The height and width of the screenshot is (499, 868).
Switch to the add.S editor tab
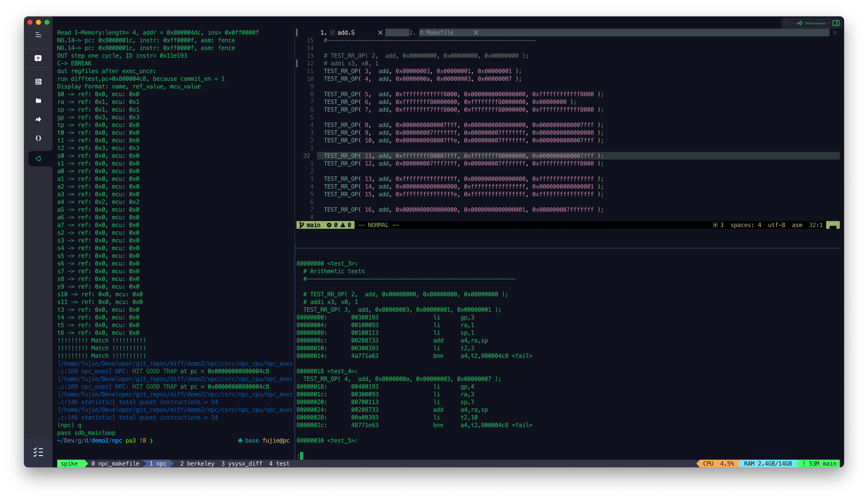(346, 32)
